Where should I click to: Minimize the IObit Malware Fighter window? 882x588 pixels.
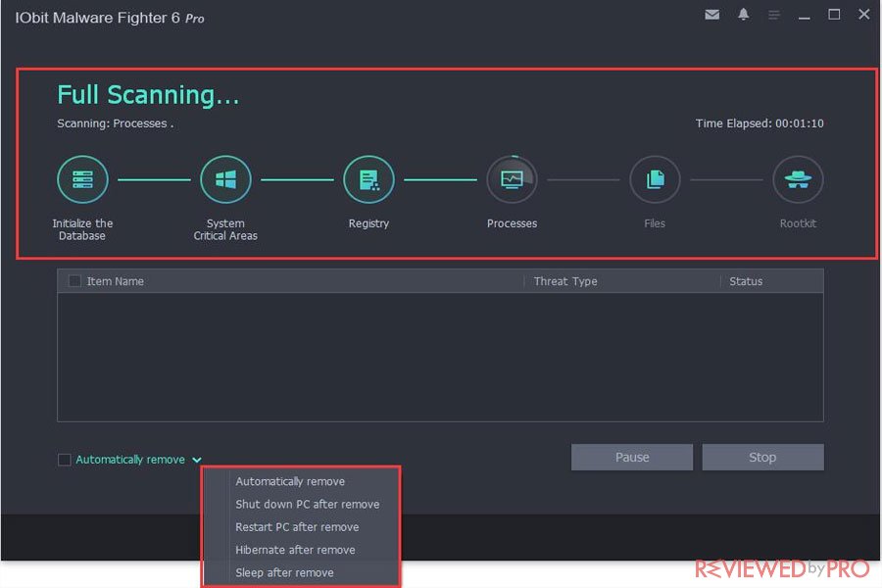(x=805, y=16)
